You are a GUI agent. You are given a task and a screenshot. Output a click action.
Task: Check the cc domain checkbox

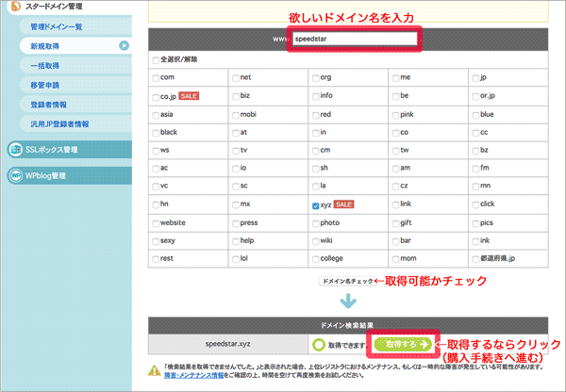tap(475, 133)
